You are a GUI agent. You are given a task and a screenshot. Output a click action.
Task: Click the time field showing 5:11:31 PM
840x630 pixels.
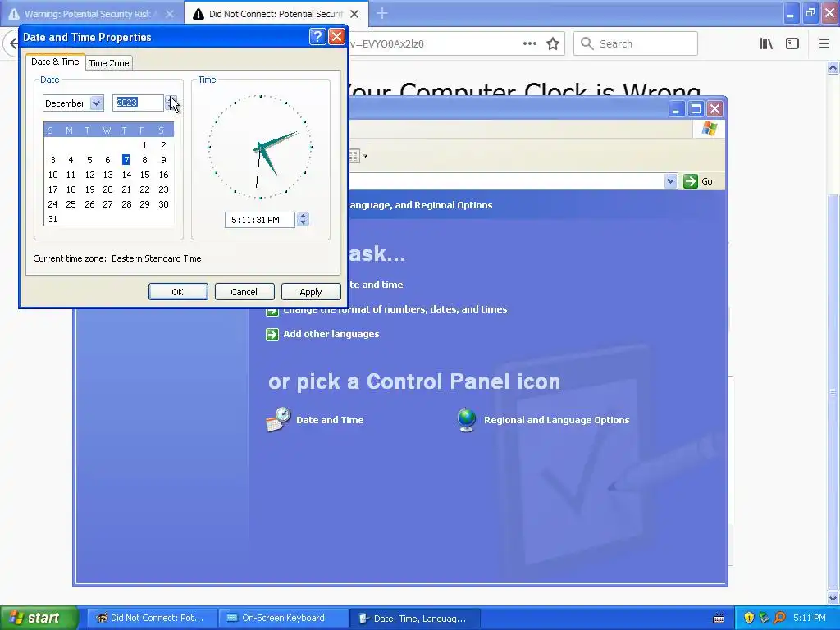260,220
